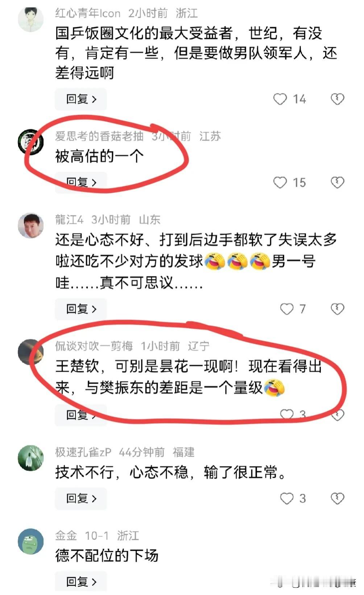Open username 侃谈对吹一剪梅
Viewport: 364px width, 595px height.
pyautogui.click(x=94, y=346)
